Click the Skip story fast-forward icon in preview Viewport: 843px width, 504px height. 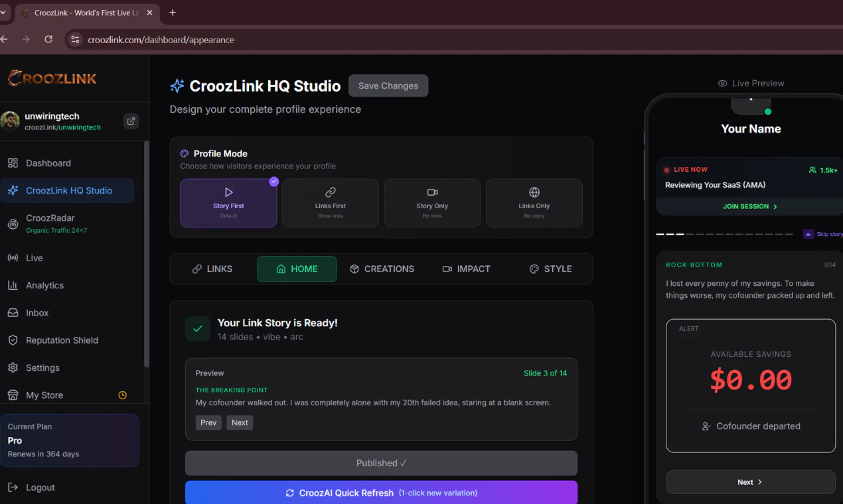pos(808,234)
